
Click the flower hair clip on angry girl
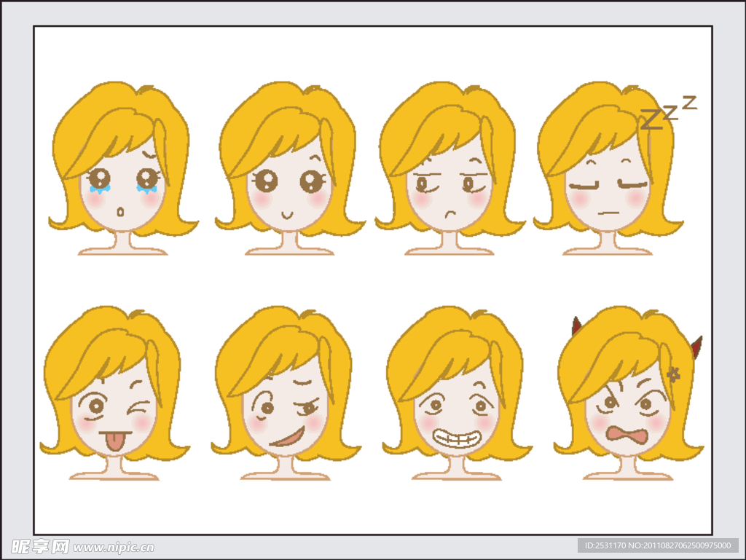click(673, 374)
